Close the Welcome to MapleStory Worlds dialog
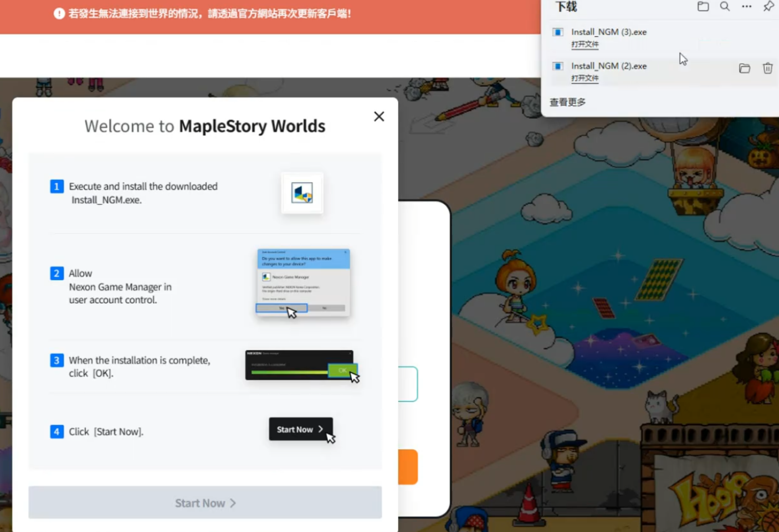Viewport: 779px width, 532px height. click(379, 117)
